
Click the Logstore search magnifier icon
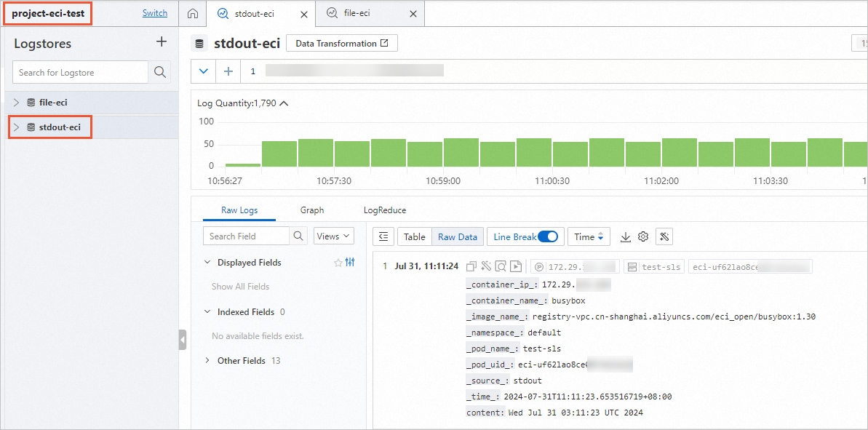point(160,73)
